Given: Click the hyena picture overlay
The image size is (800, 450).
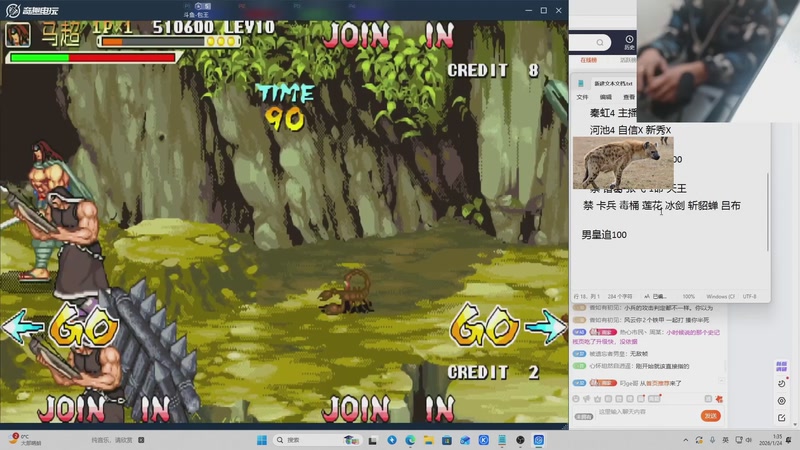Looking at the screenshot, I should tap(623, 162).
